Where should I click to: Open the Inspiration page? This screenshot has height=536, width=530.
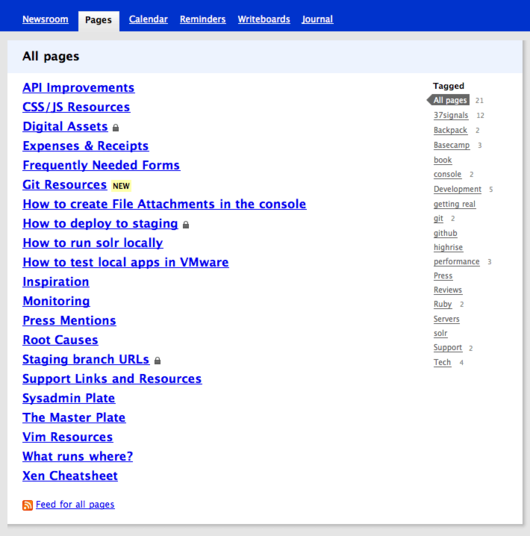tap(56, 282)
